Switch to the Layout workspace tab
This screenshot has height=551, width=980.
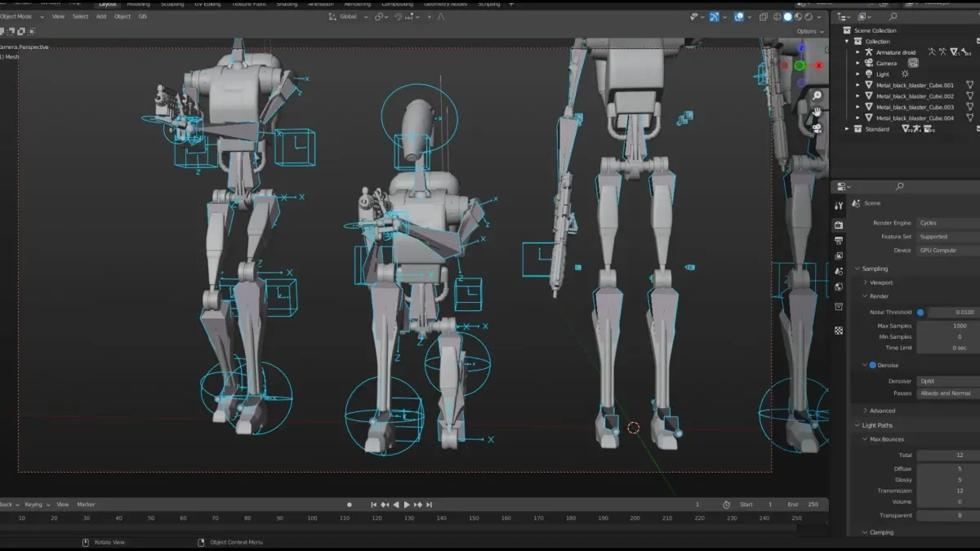[x=108, y=4]
